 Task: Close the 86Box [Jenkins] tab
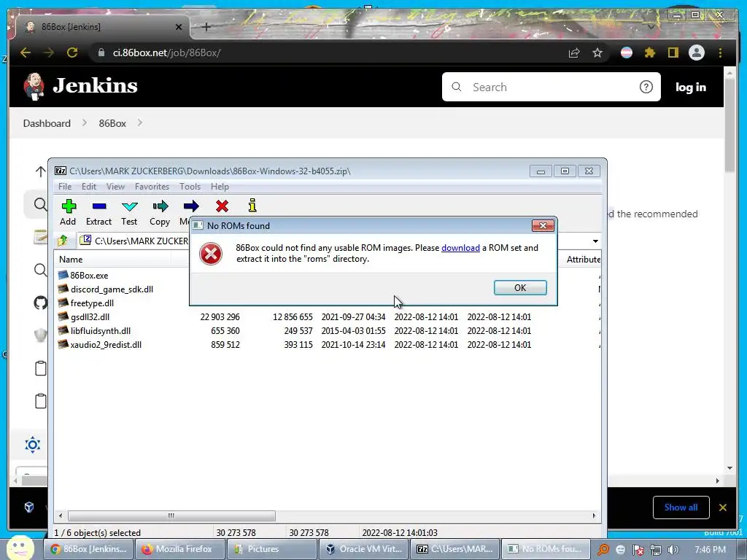[179, 27]
